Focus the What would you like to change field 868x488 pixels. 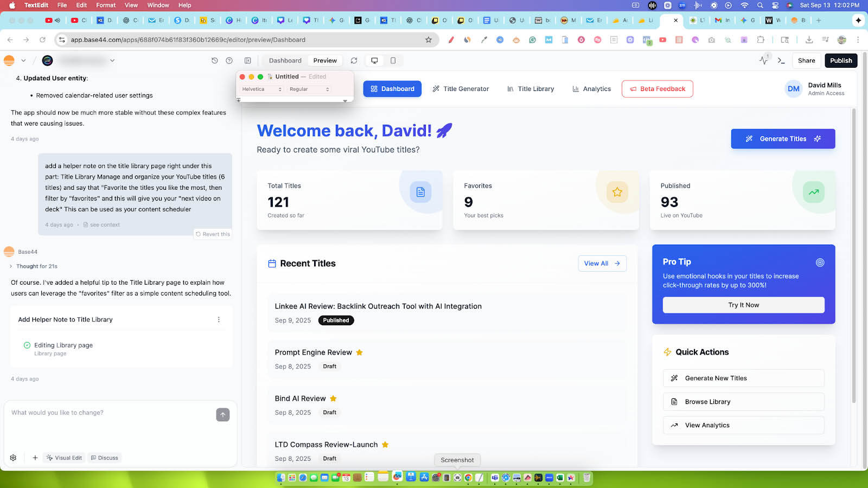click(x=111, y=413)
